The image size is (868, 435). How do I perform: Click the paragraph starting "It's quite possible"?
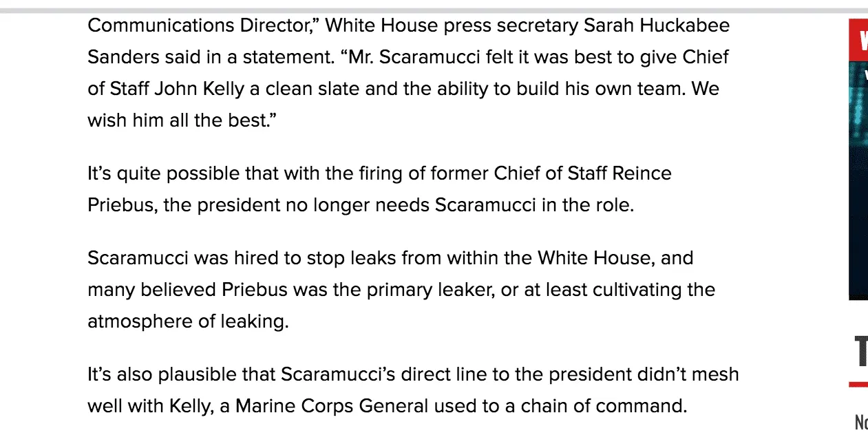(x=379, y=189)
